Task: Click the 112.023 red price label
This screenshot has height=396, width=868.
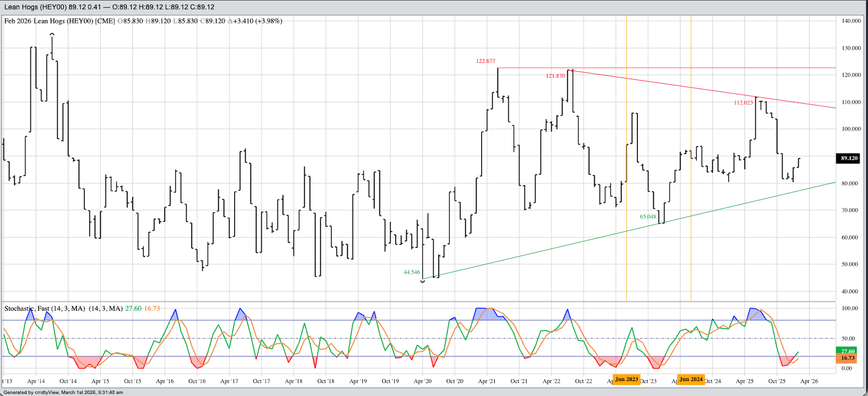Action: pos(743,103)
